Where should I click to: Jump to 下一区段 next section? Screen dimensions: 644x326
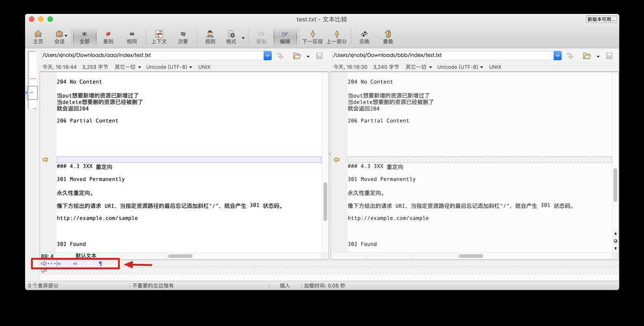(x=312, y=37)
